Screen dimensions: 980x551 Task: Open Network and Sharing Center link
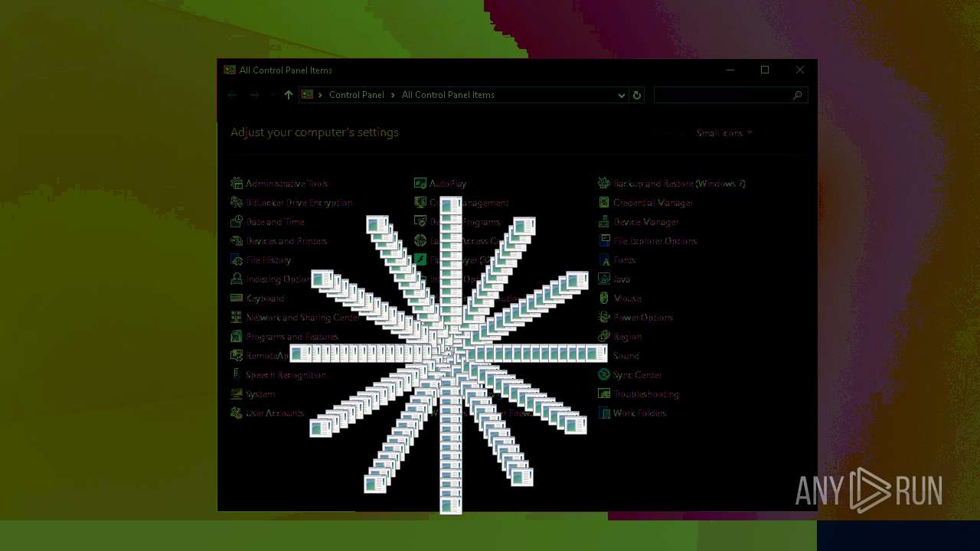302,318
